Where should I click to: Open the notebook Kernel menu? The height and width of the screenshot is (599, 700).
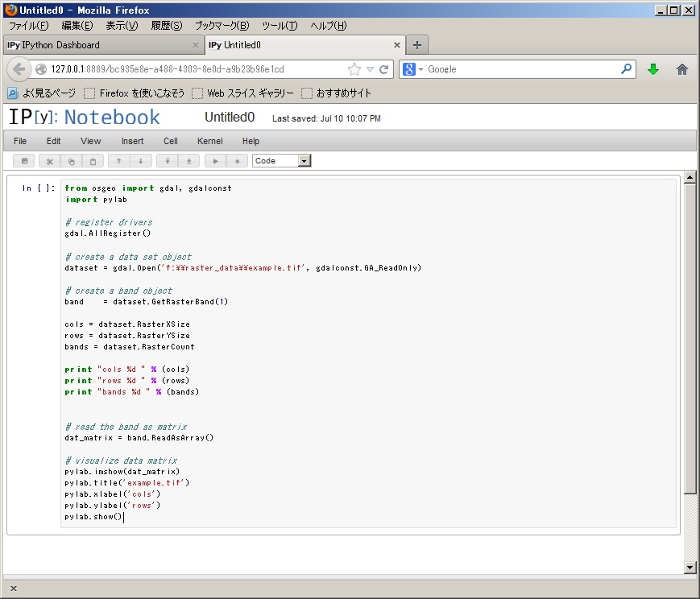(209, 141)
